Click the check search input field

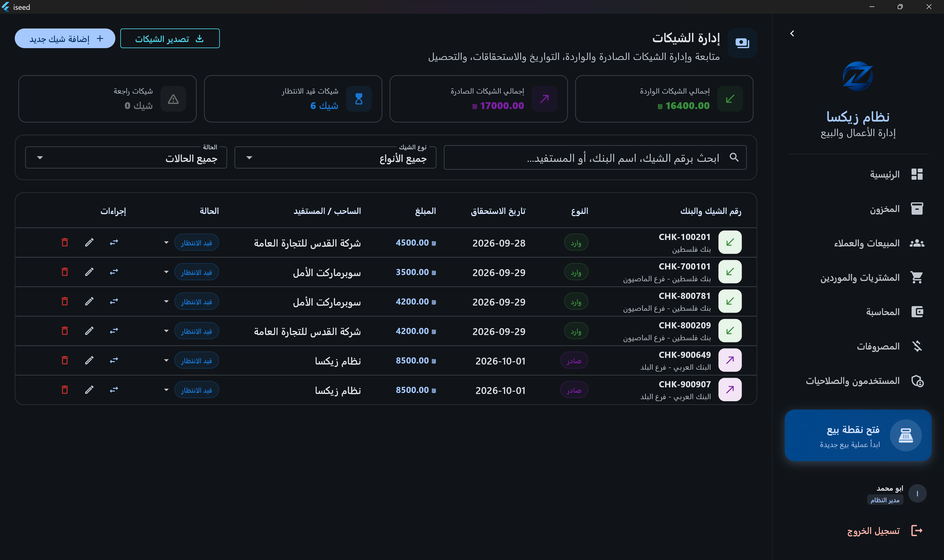tap(595, 157)
